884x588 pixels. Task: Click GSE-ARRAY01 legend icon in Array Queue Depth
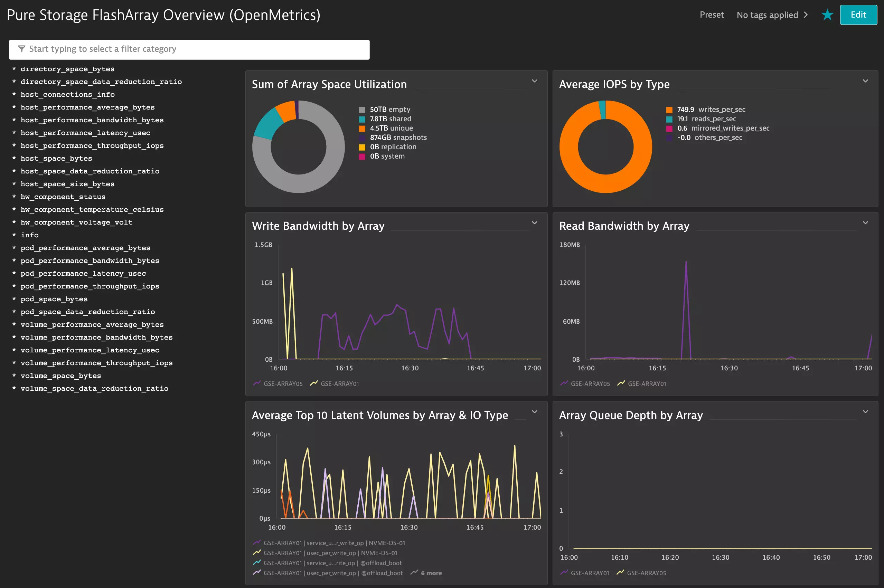(x=564, y=572)
